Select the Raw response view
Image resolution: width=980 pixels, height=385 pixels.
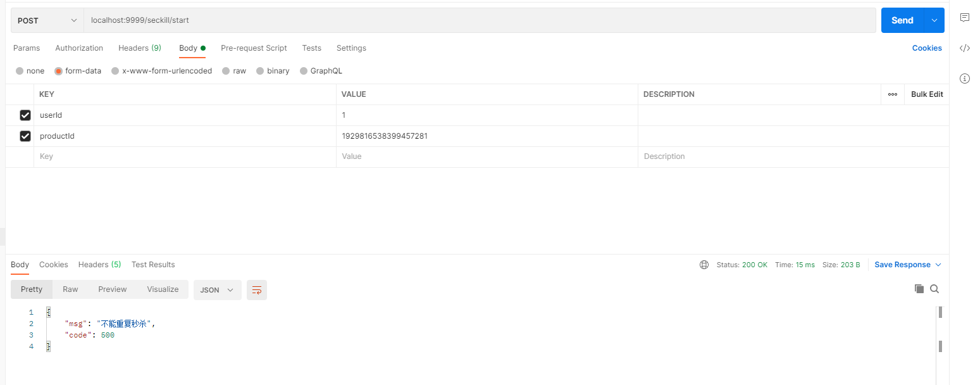(x=70, y=289)
